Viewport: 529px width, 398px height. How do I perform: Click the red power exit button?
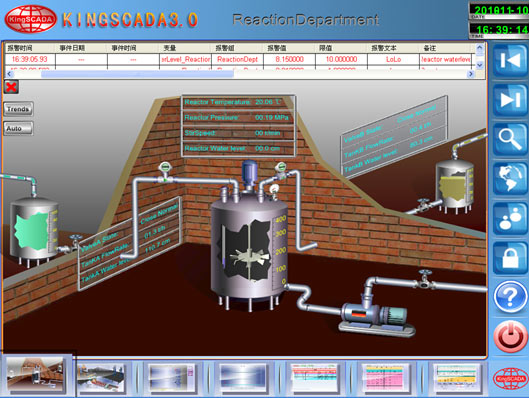(510, 337)
